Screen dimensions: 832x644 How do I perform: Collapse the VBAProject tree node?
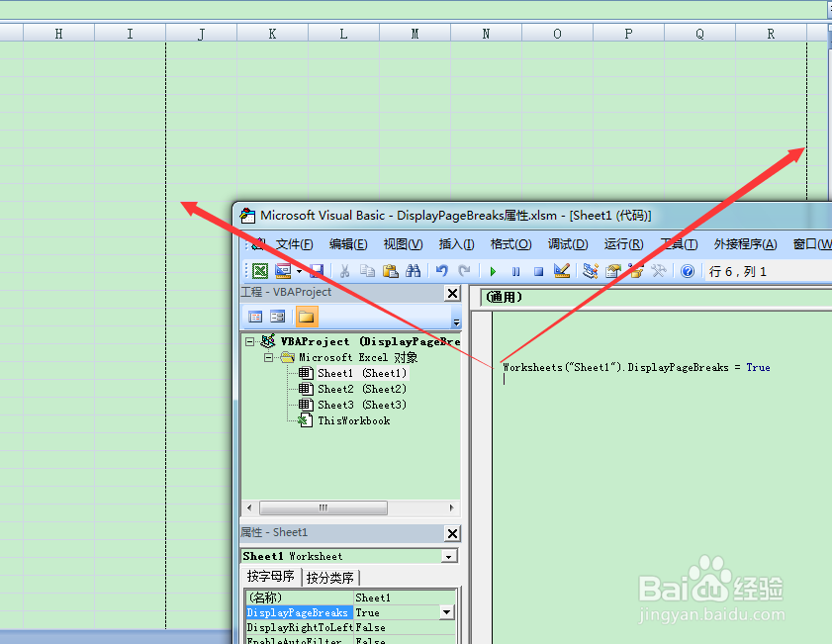[x=249, y=341]
